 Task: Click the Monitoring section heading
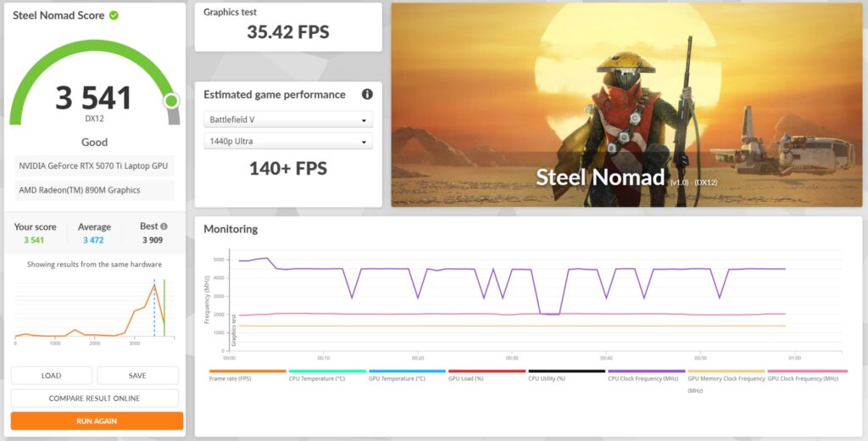pos(231,229)
